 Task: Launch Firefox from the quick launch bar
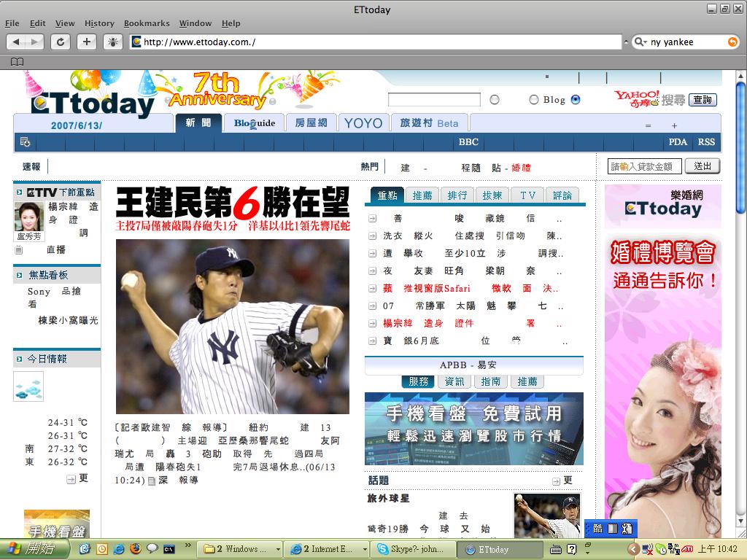click(x=136, y=549)
